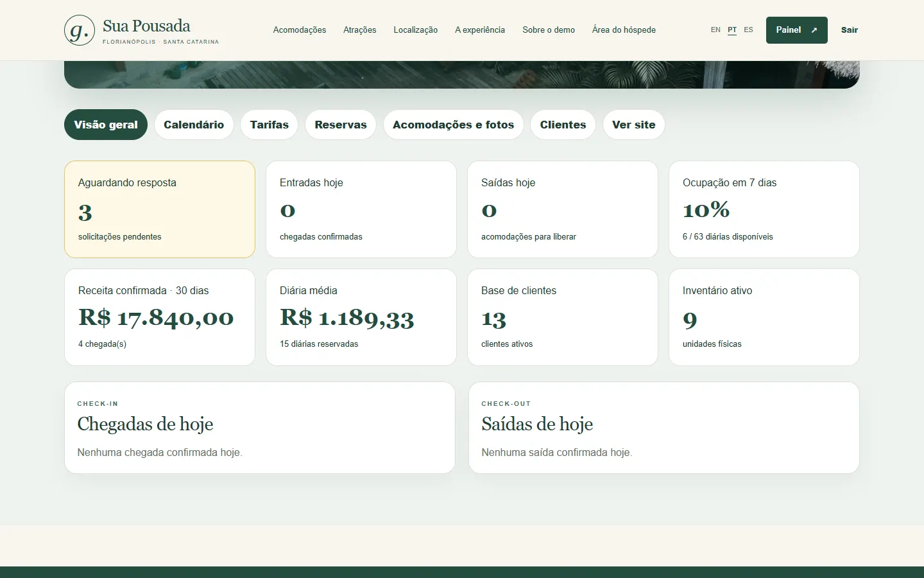This screenshot has height=578, width=924.
Task: Click the "Saídas de hoje" heading
Action: click(x=537, y=424)
